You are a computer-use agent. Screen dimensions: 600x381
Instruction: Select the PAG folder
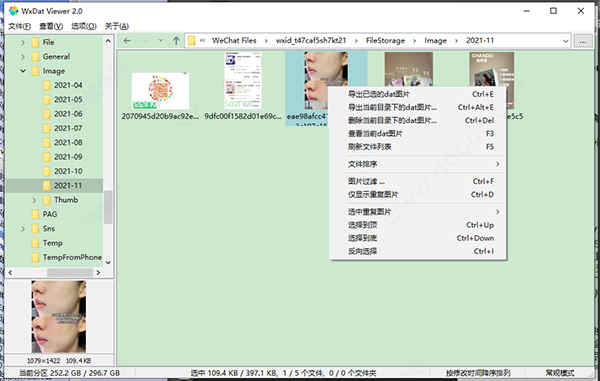pyautogui.click(x=50, y=214)
